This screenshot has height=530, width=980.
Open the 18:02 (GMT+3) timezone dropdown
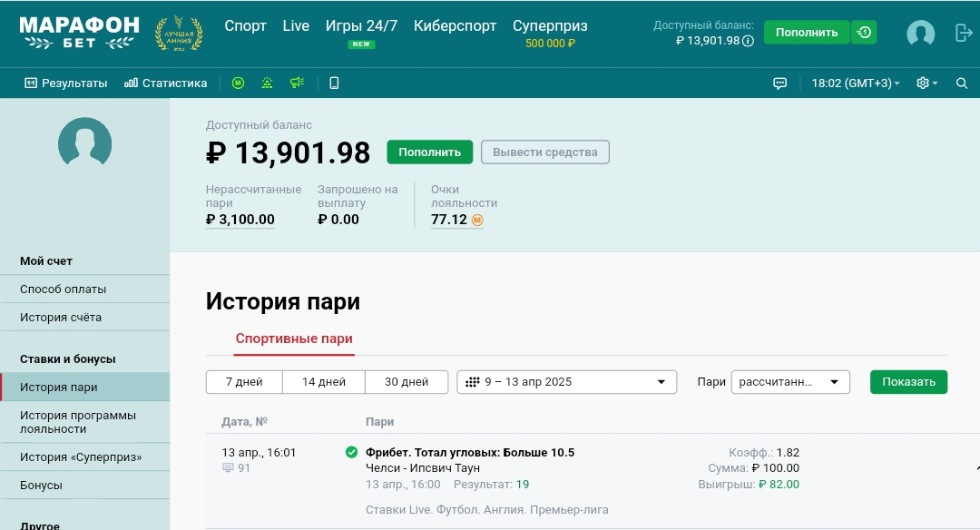pos(855,83)
